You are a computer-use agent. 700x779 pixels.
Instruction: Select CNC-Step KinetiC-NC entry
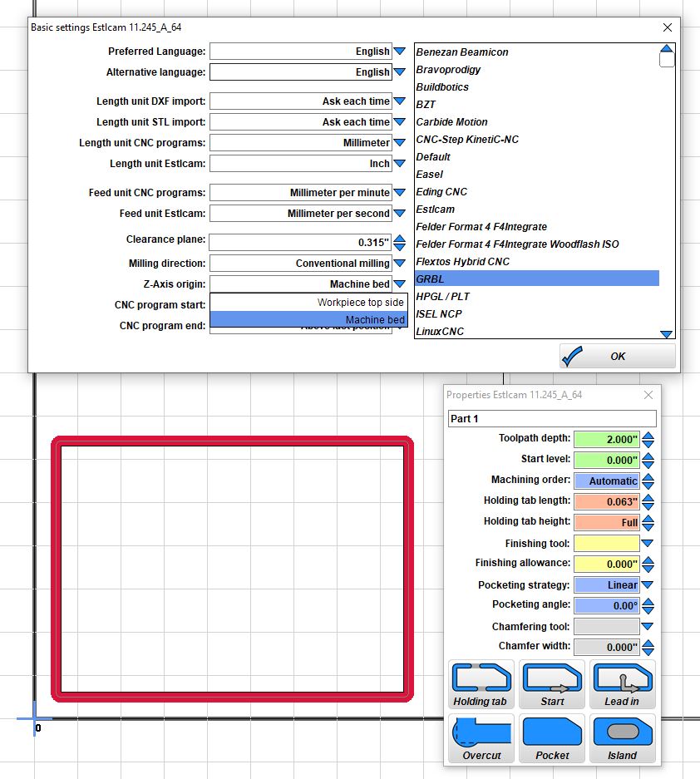[537, 139]
